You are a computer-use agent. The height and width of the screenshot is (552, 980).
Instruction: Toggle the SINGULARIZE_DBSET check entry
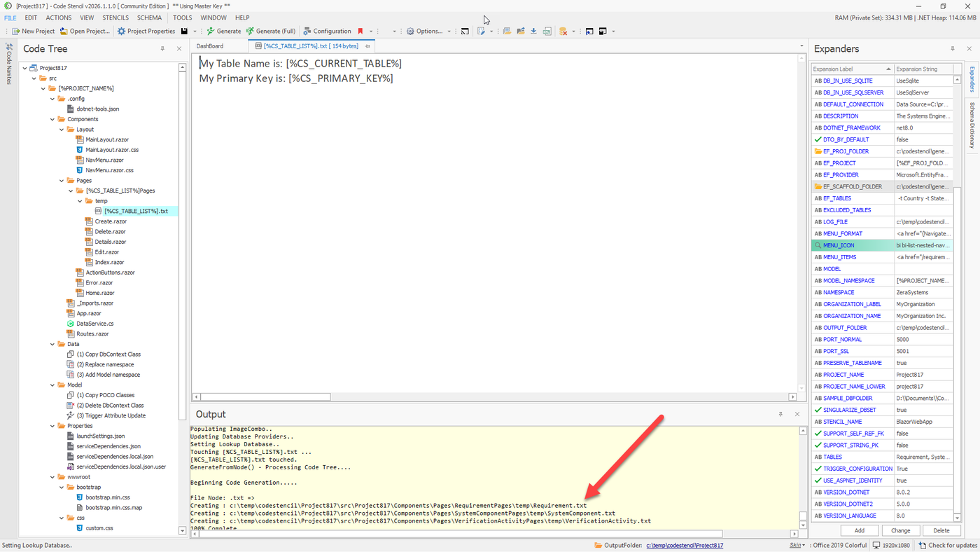[x=818, y=410]
